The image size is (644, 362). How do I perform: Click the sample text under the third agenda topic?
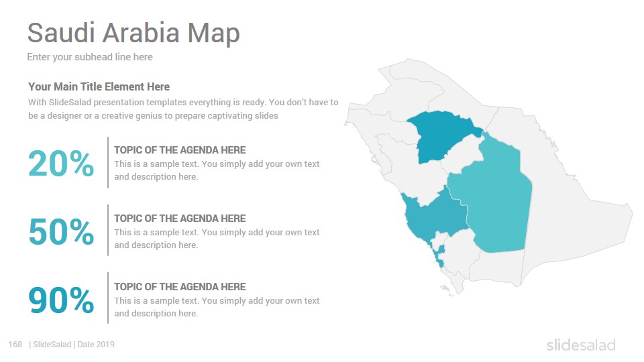(x=217, y=307)
